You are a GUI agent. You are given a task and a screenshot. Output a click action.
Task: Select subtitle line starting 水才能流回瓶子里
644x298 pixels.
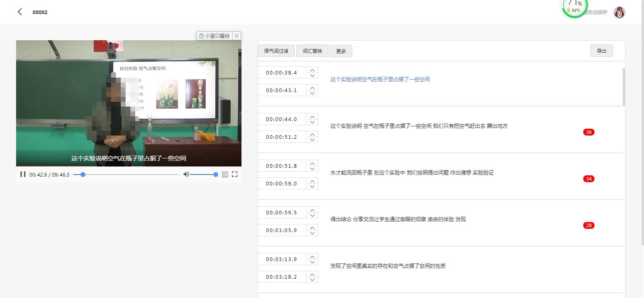pyautogui.click(x=412, y=173)
